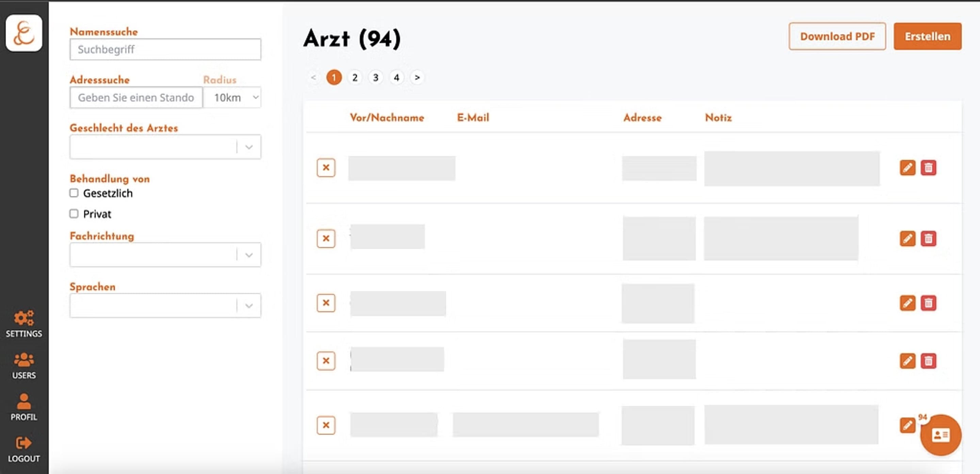Open the Radius 10km selector

click(232, 97)
